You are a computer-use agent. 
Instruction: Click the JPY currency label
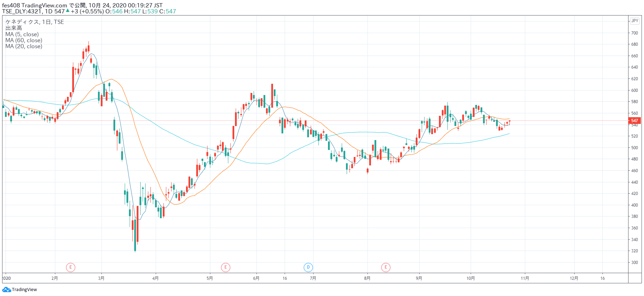[x=635, y=21]
